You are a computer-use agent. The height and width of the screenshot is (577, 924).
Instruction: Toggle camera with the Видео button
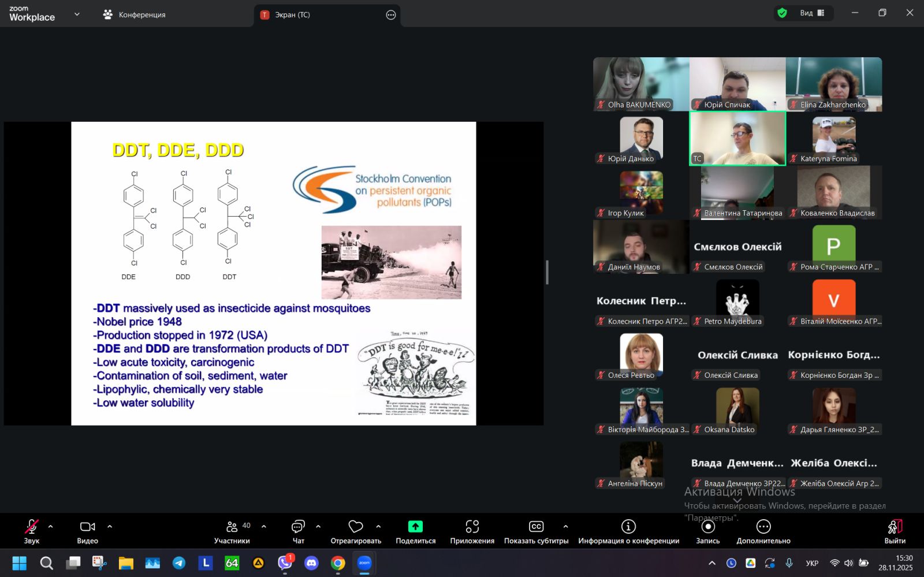(87, 531)
